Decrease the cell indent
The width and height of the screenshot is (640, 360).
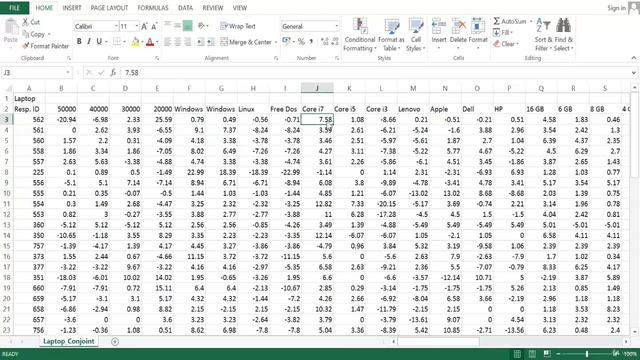(x=200, y=42)
